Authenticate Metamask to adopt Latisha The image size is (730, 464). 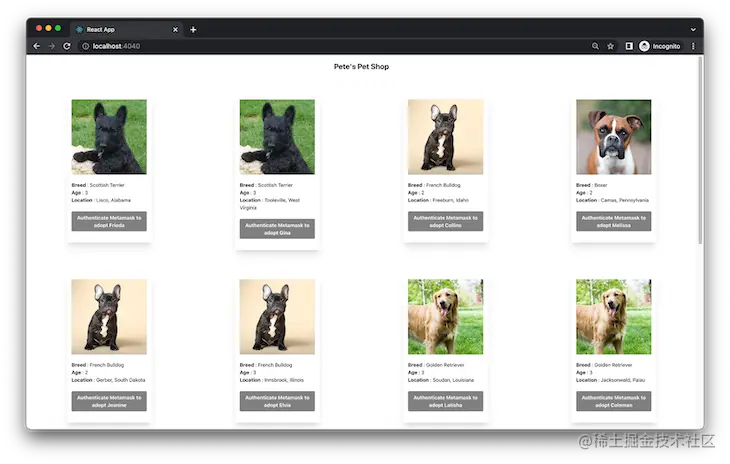tap(446, 401)
